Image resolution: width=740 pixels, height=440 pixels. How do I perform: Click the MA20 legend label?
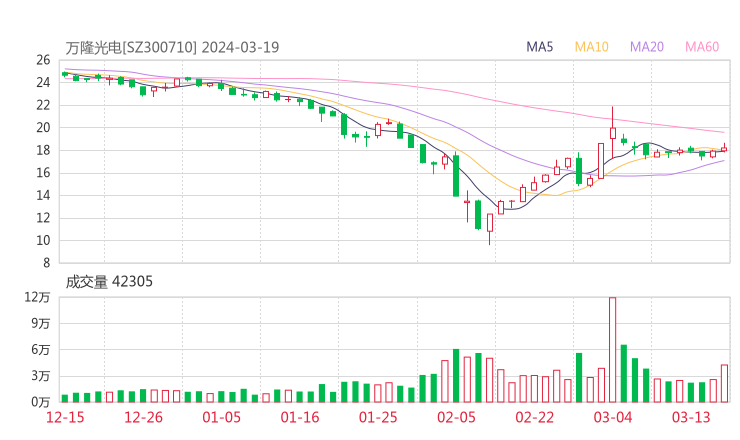(647, 47)
